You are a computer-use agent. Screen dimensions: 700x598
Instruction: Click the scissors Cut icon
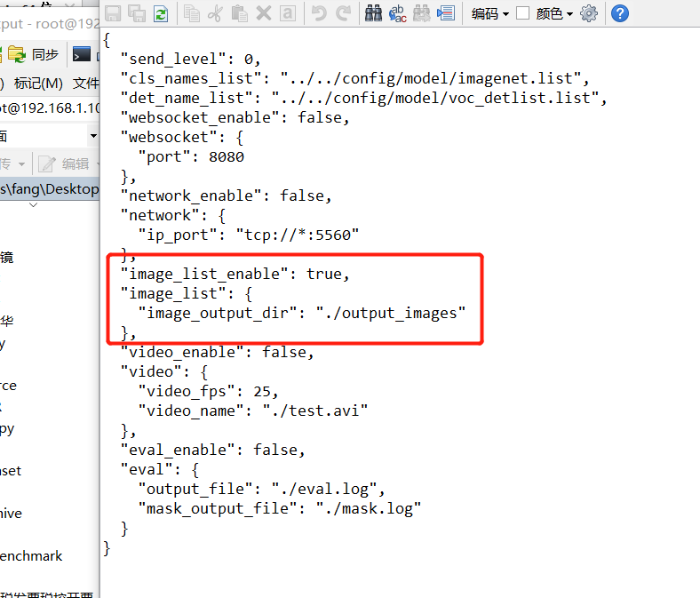pyautogui.click(x=216, y=13)
